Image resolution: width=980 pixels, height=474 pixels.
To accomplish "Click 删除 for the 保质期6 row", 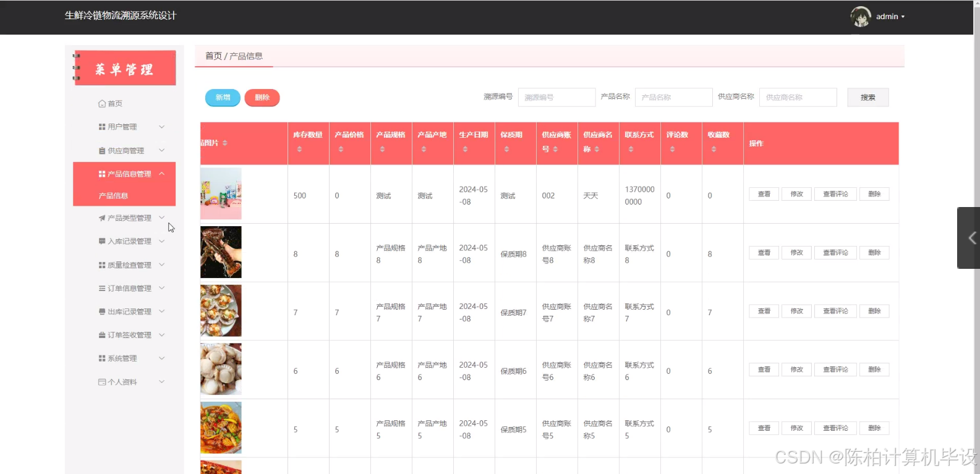I will coord(874,370).
